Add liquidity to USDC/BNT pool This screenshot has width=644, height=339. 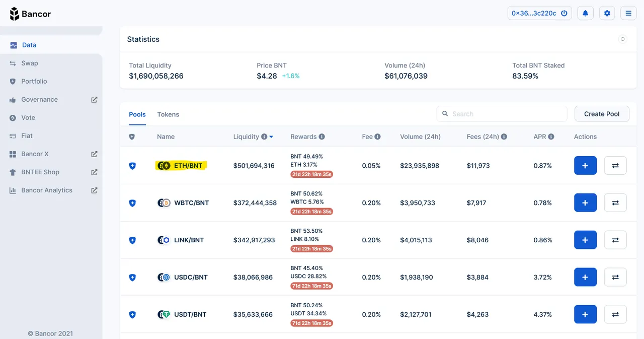[585, 277]
